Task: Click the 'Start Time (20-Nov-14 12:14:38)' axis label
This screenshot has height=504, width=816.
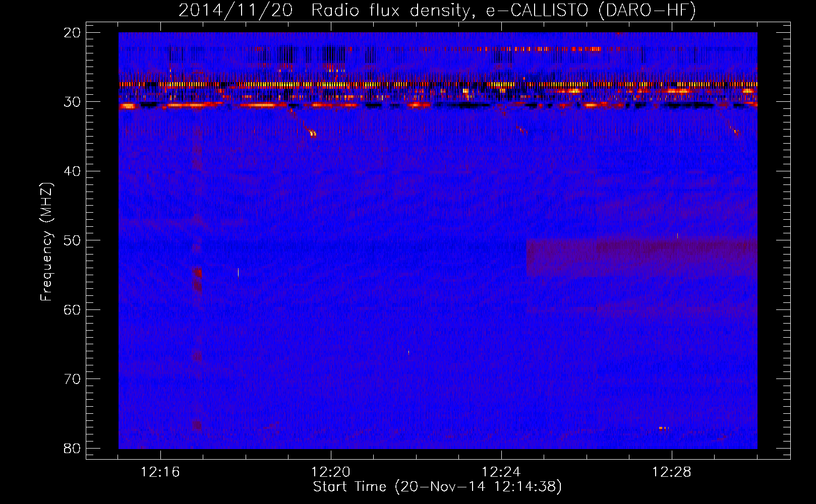Action: coord(437,487)
